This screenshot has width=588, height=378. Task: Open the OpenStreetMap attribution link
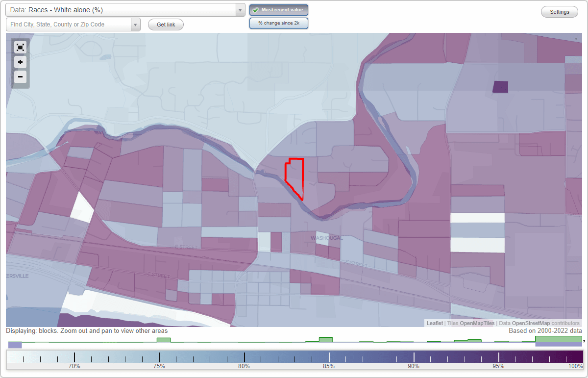tap(531, 323)
